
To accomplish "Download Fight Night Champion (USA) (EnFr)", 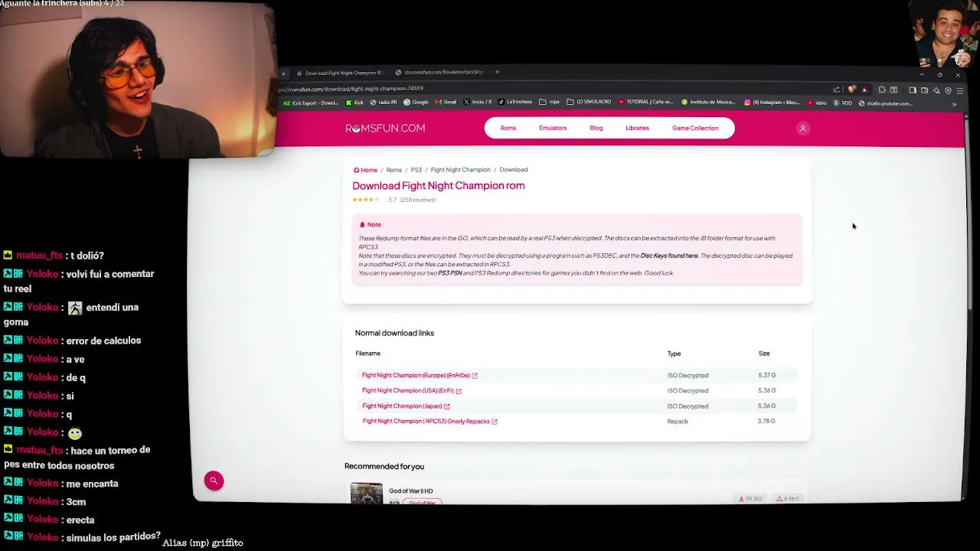I will (x=412, y=391).
